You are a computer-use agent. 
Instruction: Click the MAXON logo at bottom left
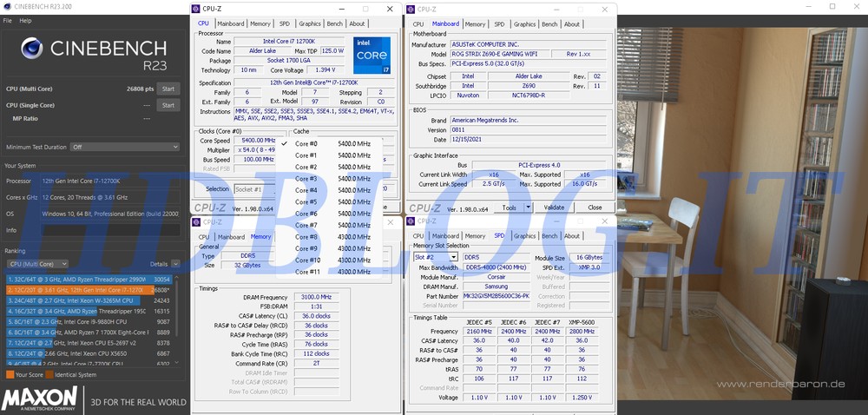pyautogui.click(x=41, y=399)
